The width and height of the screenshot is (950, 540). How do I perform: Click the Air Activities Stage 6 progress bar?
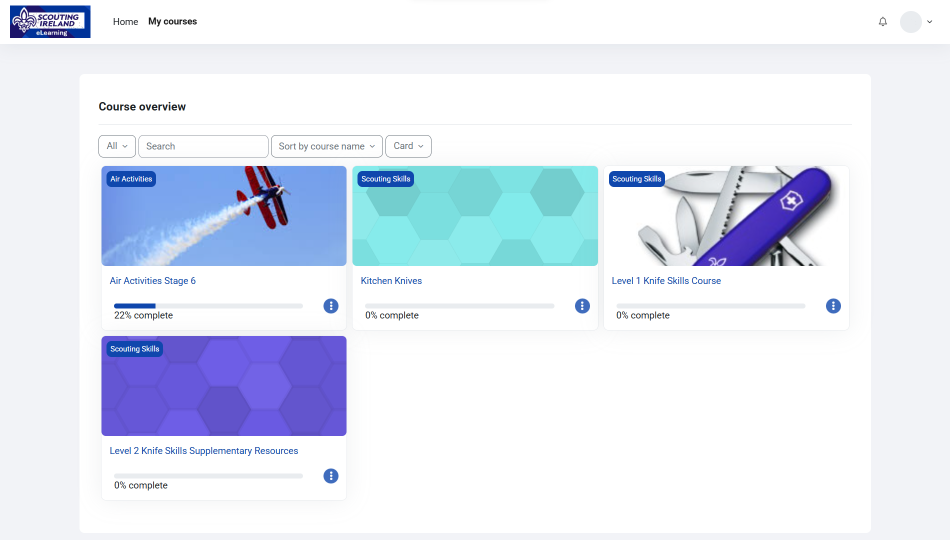[208, 306]
